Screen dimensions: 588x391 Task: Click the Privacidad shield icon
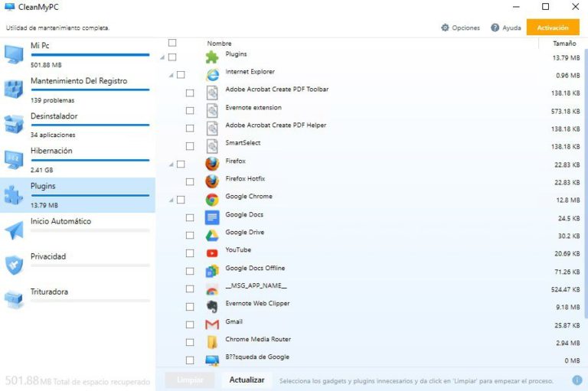click(14, 265)
